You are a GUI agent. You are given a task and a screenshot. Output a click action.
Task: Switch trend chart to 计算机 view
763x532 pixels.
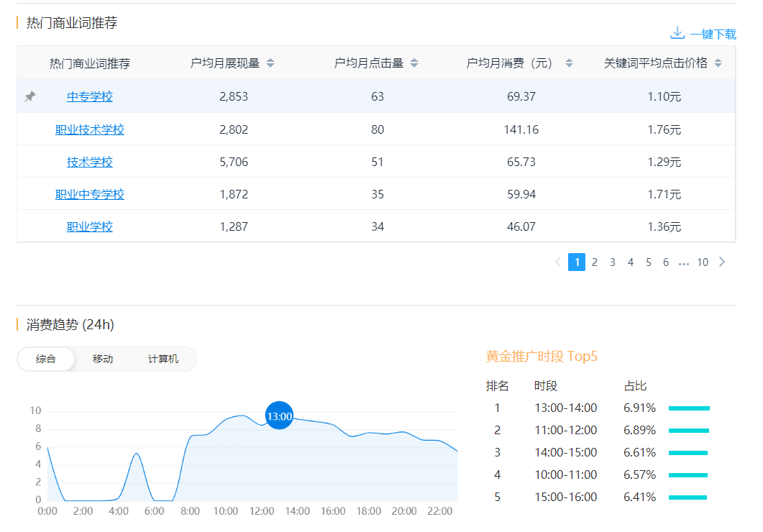pyautogui.click(x=163, y=359)
